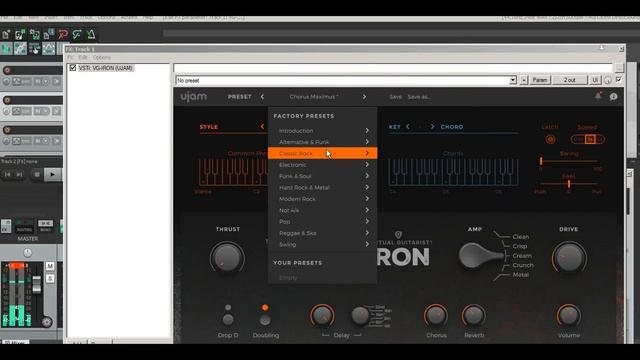Viewport: 640px width, 360px height.
Task: Open the master track FX button
Action: point(6,226)
